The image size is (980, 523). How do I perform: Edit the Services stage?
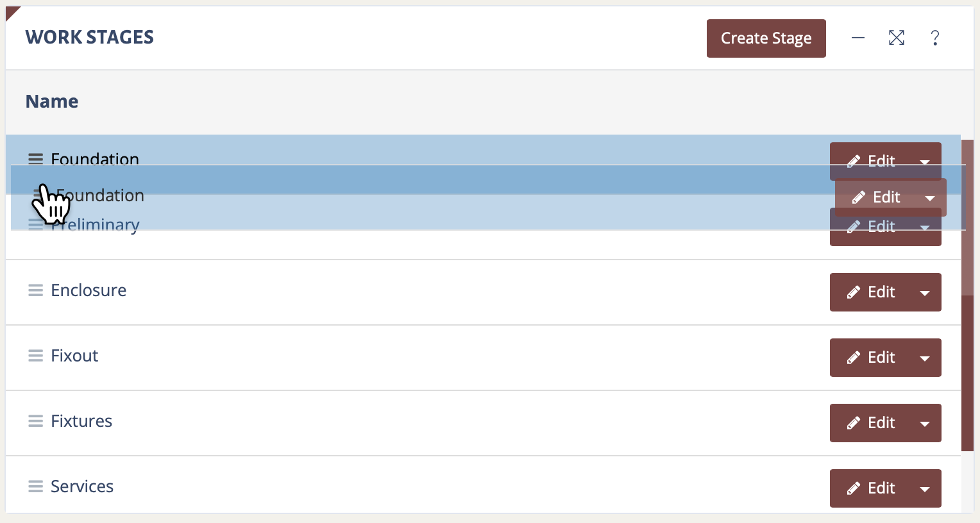871,488
